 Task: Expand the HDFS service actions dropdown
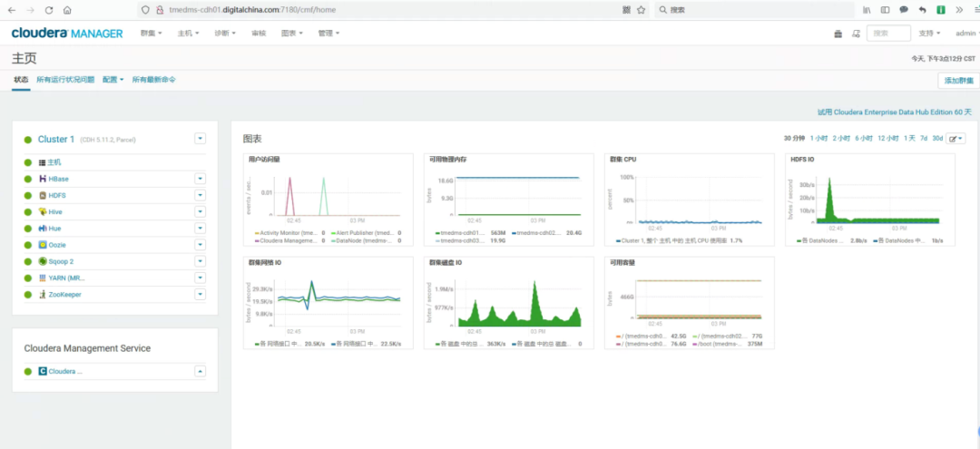(201, 195)
